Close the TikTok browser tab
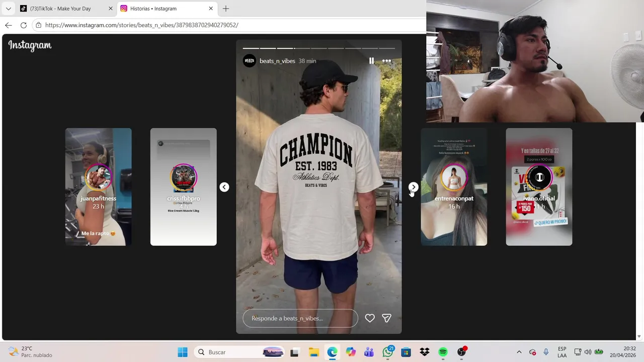Viewport: 644px width, 362px height. (111, 9)
